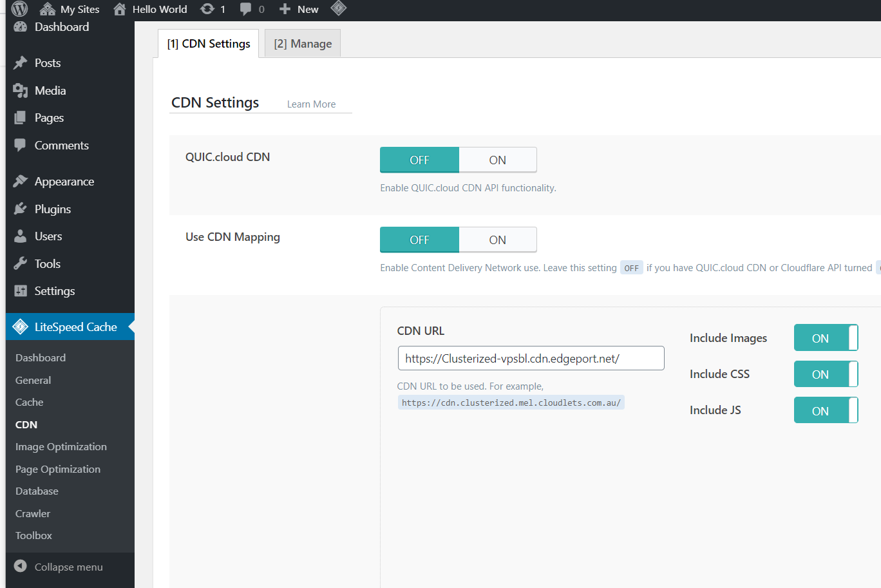Screen dimensions: 881x588
Task: Click the updates refresh icon
Action: pyautogui.click(x=207, y=9)
